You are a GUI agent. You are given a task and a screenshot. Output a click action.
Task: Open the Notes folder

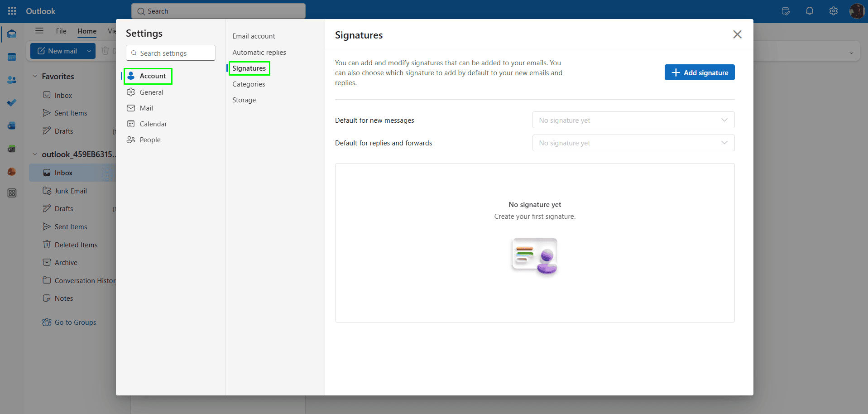pos(64,298)
